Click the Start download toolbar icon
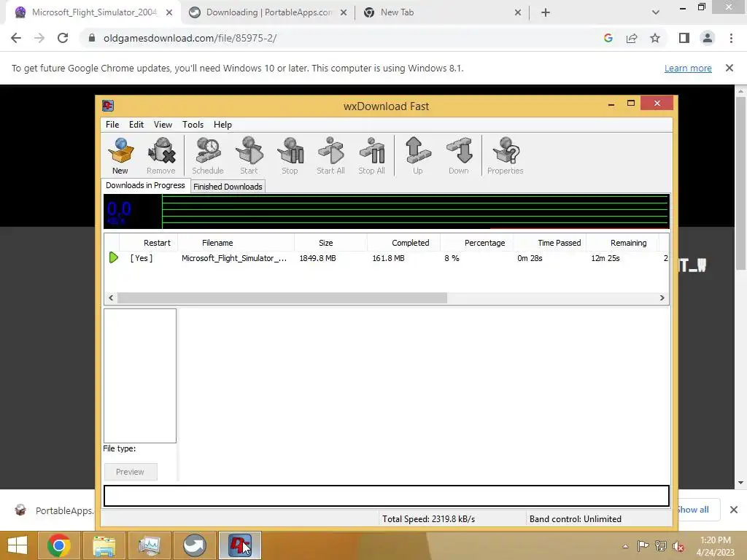 tap(249, 155)
